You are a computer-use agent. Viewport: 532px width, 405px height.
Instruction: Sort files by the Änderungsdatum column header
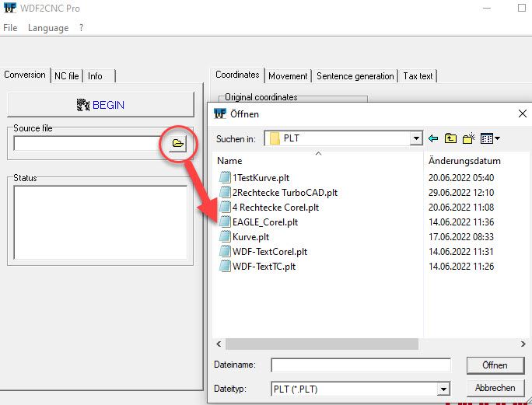click(464, 161)
